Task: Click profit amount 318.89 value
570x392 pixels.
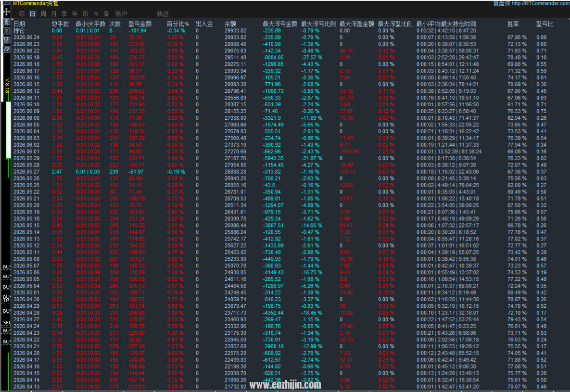Action: pyautogui.click(x=137, y=272)
